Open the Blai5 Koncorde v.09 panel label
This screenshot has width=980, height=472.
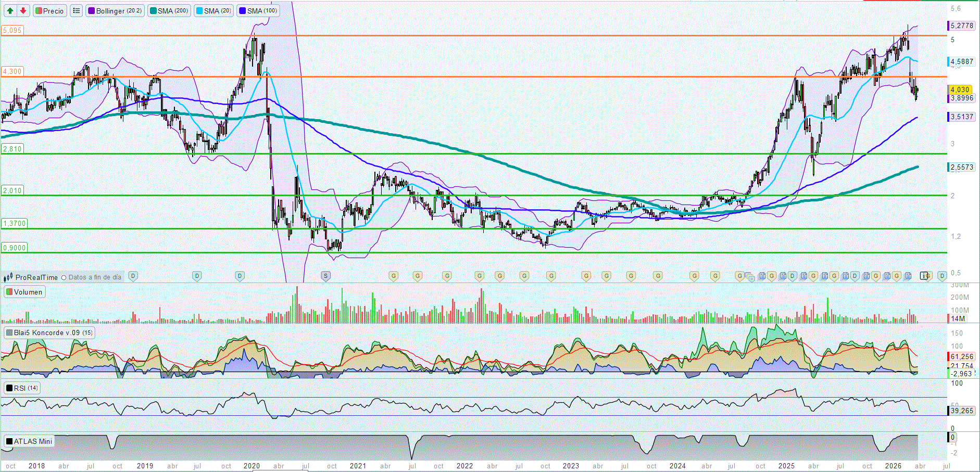49,333
